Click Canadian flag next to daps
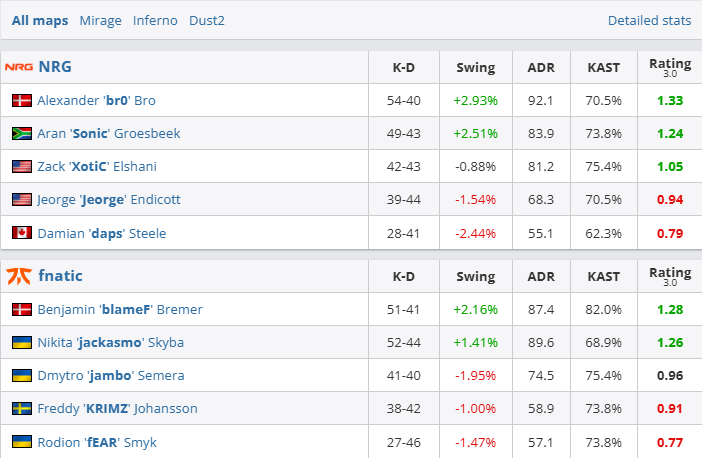 click(x=22, y=233)
